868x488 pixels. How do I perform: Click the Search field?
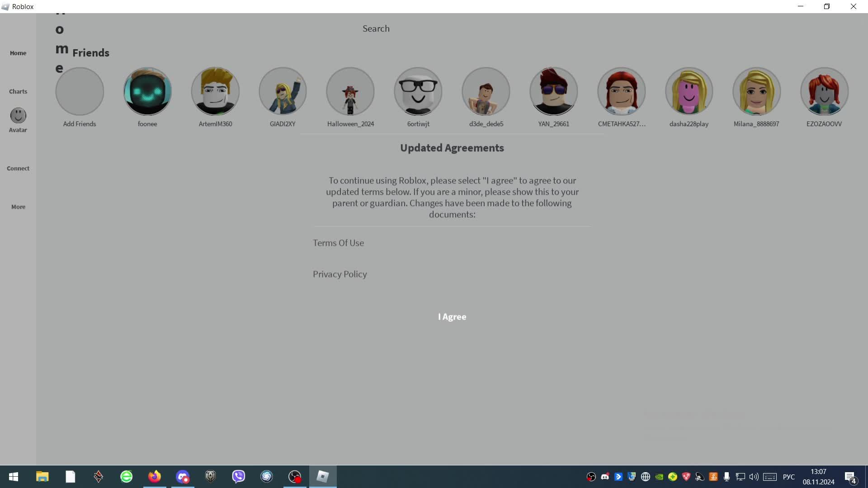[376, 28]
